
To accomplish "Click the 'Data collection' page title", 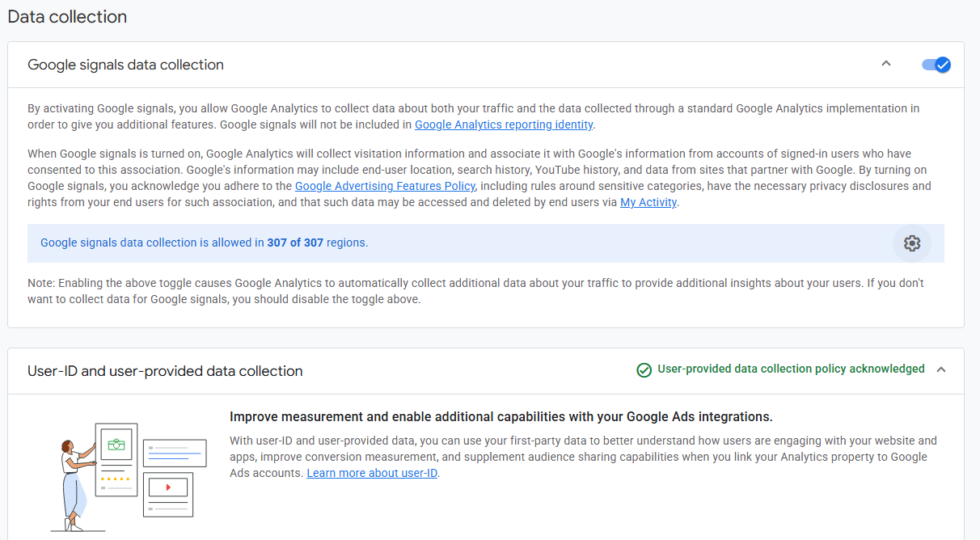I will point(67,16).
